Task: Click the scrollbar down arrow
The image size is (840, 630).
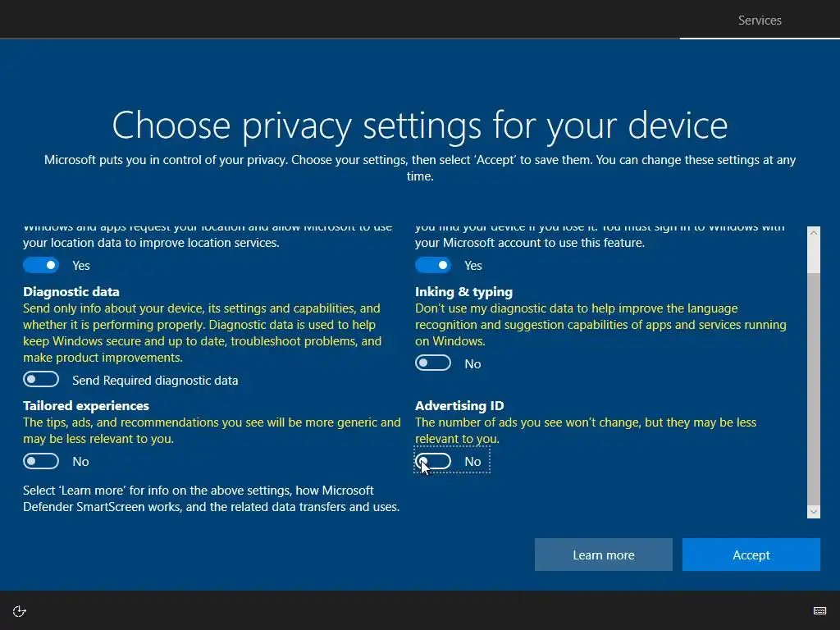Action: 814,512
